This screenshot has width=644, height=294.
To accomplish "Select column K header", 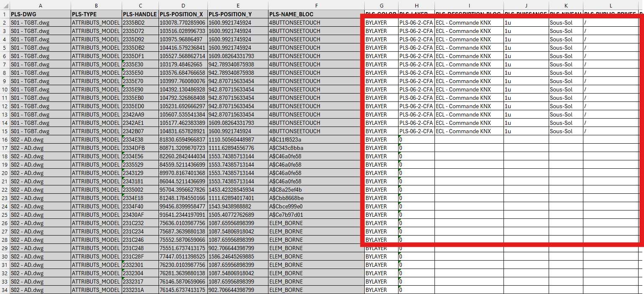I will (566, 6).
